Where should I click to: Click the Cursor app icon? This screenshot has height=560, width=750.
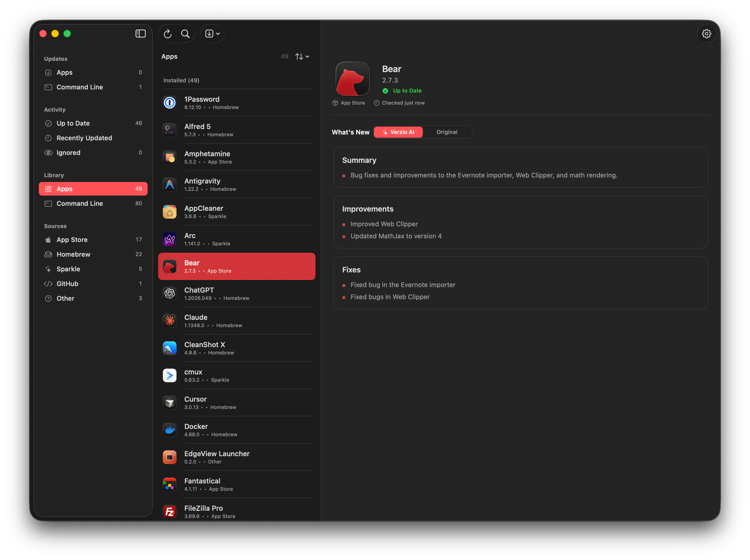point(169,403)
